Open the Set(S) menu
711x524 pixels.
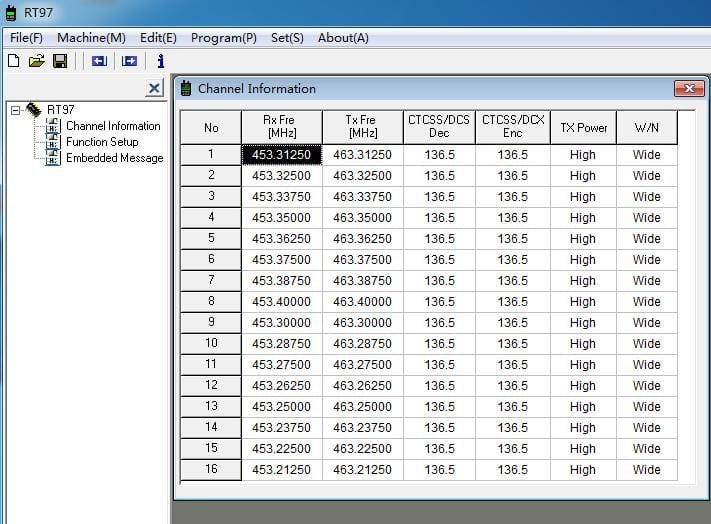[287, 37]
